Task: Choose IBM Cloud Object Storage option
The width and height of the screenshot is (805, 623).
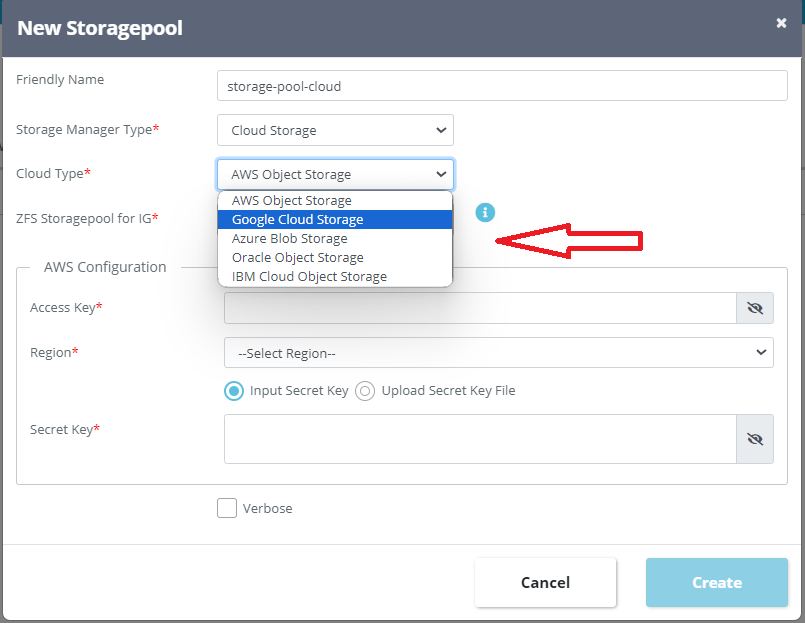Action: pos(335,276)
